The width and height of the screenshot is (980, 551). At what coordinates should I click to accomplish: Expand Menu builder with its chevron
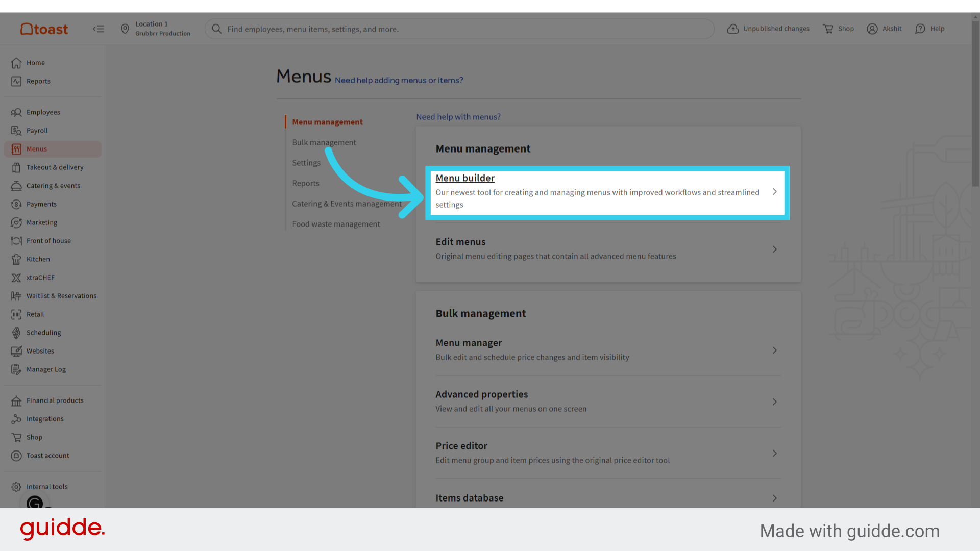[x=774, y=192]
